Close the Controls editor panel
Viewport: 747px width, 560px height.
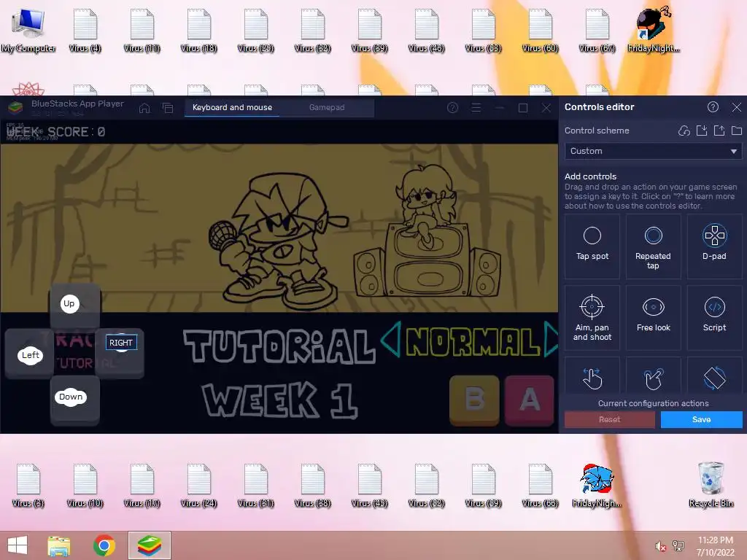tap(737, 107)
